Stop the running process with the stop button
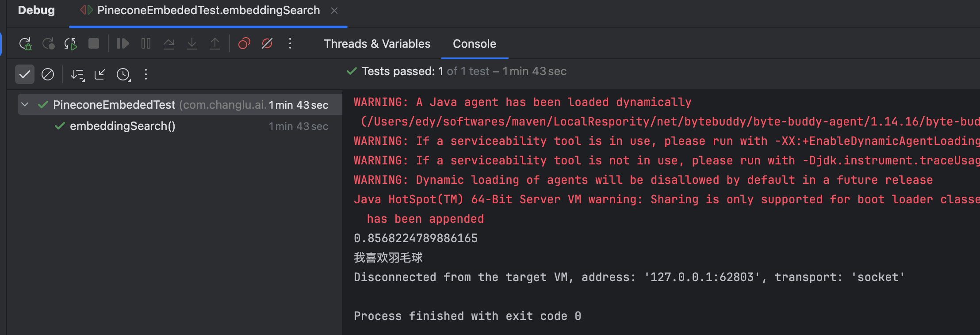The height and width of the screenshot is (335, 980). (x=94, y=43)
